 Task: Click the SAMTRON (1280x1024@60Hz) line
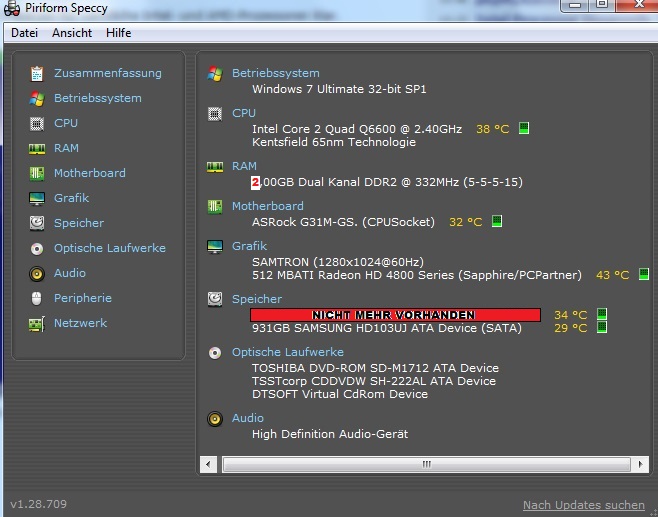click(338, 262)
